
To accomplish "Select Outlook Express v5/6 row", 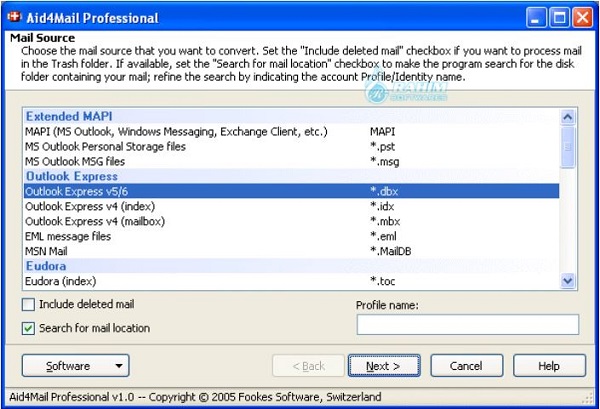I will point(292,191).
